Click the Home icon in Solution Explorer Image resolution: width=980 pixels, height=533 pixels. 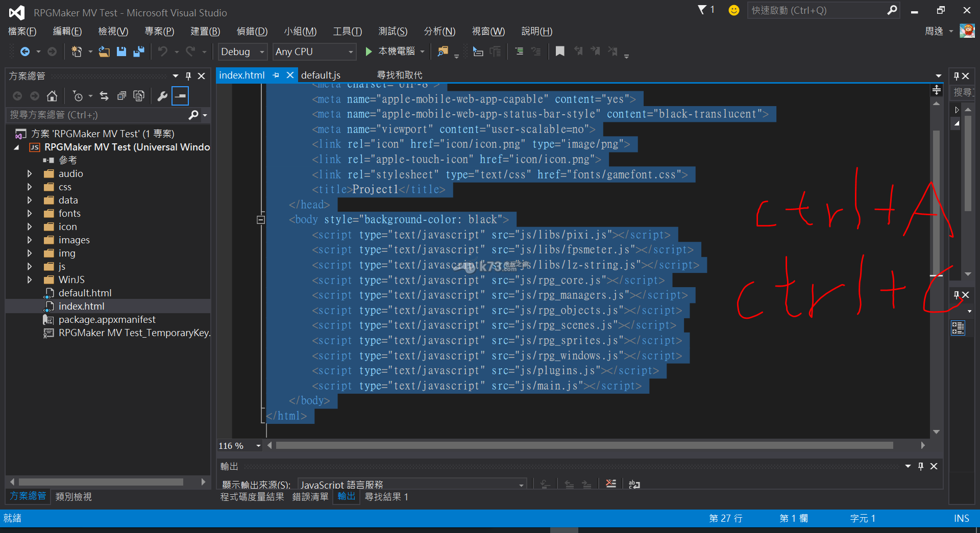[x=52, y=96]
